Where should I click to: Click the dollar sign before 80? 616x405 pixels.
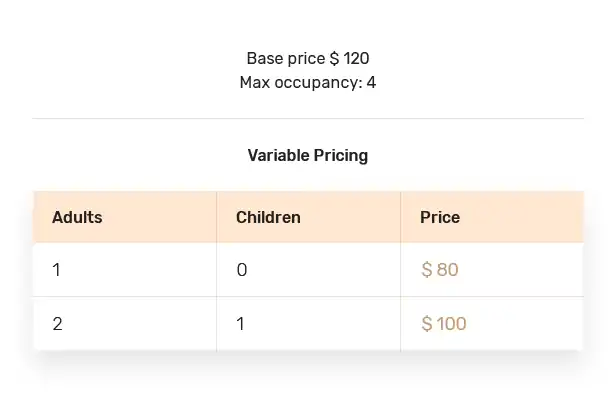click(x=427, y=270)
